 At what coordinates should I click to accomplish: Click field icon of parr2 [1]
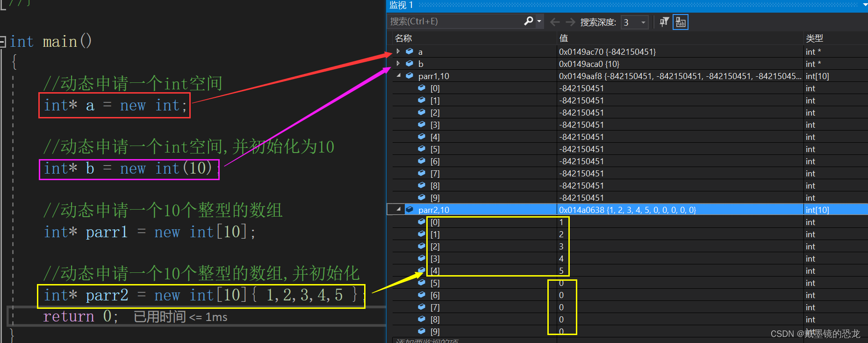point(422,234)
